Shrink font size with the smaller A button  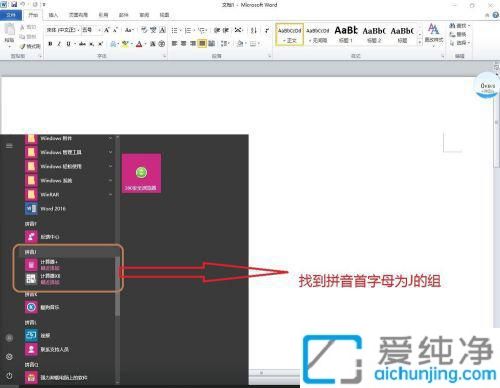point(115,30)
